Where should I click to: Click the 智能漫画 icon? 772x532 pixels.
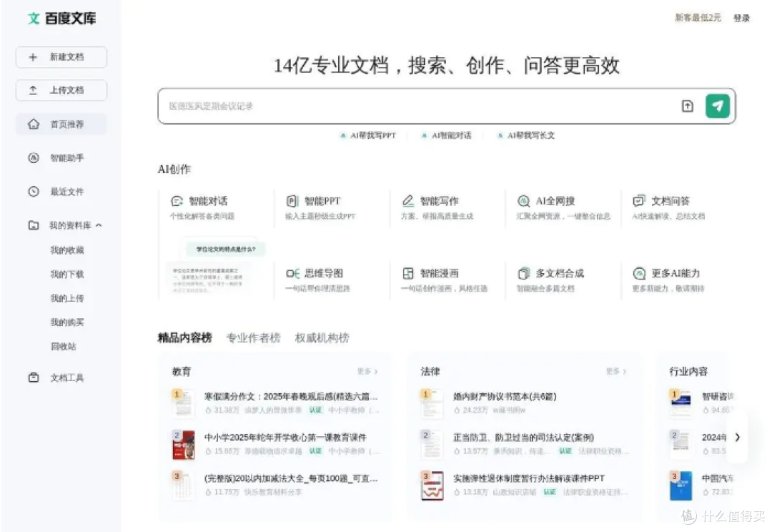408,273
